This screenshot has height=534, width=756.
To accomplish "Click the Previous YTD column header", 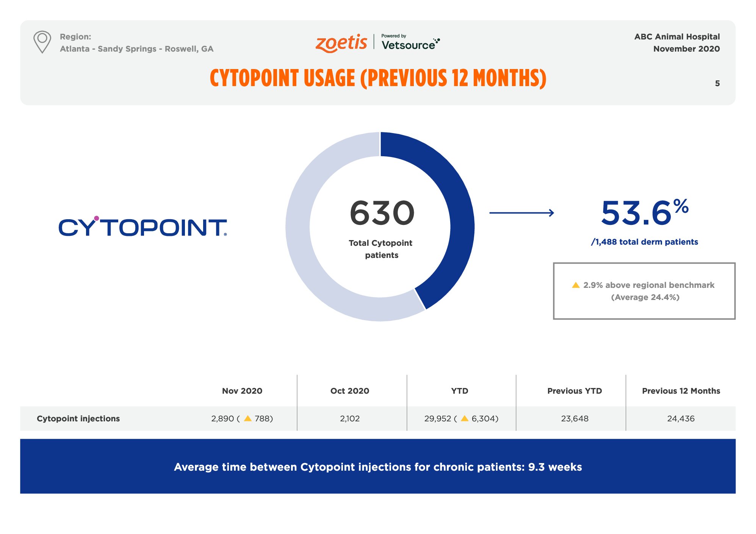I will [x=574, y=391].
